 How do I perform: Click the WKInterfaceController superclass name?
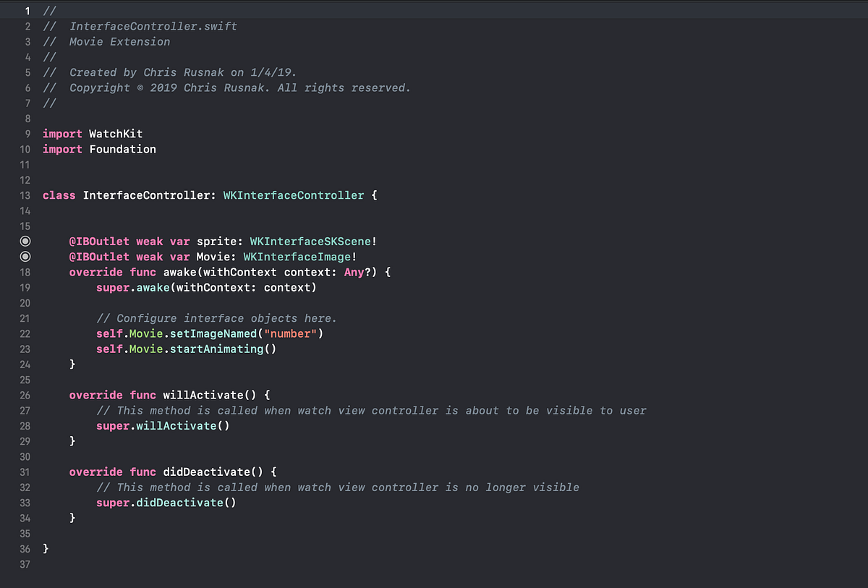[x=293, y=195]
